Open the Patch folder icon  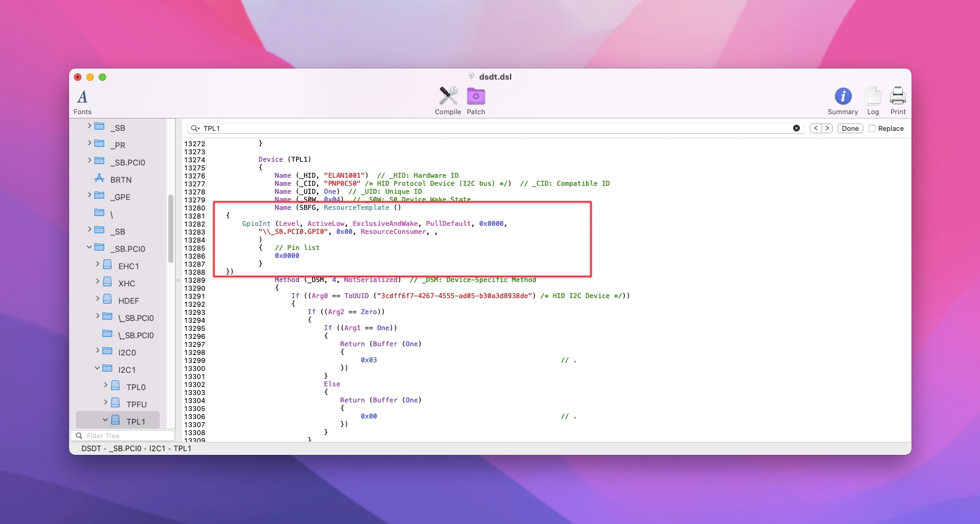click(x=476, y=96)
